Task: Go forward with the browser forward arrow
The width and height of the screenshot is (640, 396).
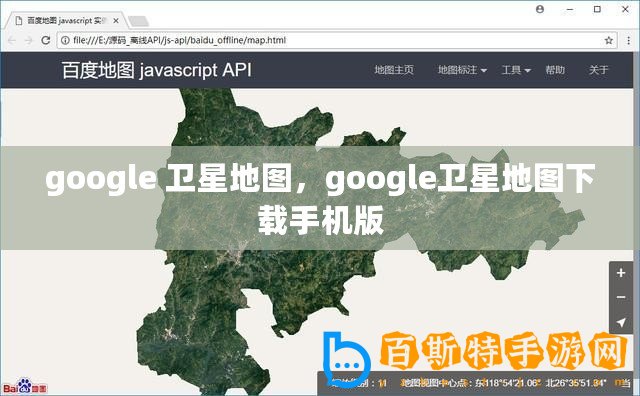Action: (x=28, y=40)
